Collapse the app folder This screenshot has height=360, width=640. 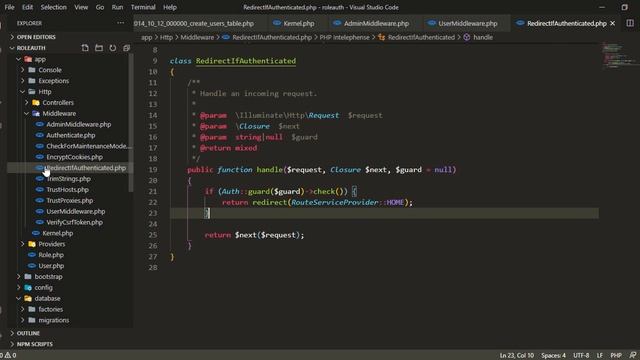point(40,59)
